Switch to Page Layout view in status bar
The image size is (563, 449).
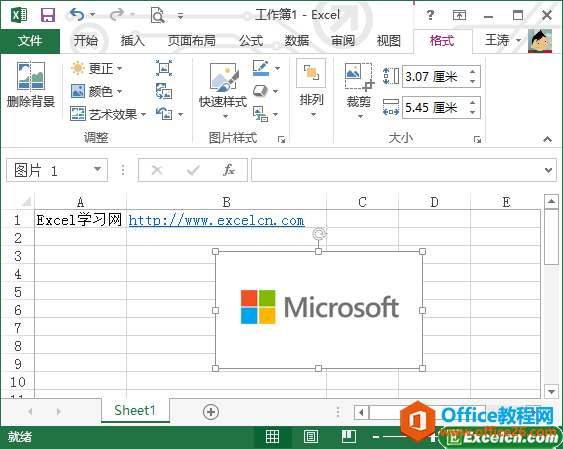click(x=311, y=437)
